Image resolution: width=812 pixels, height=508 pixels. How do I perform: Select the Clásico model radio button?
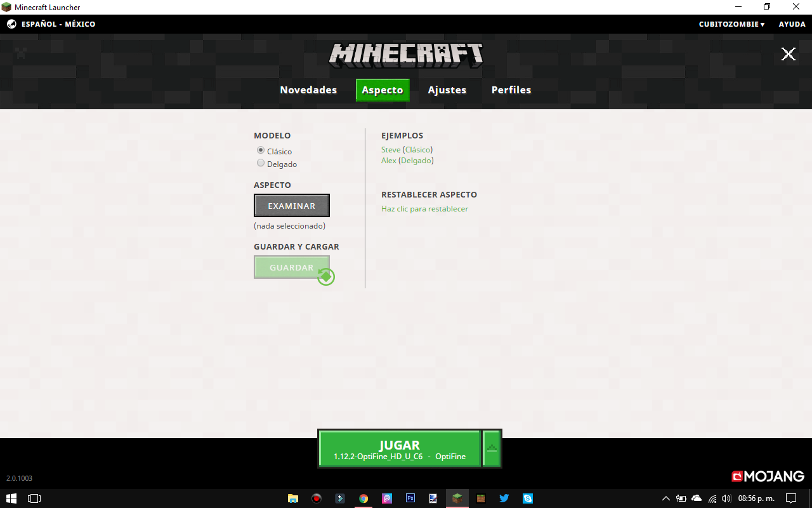coord(261,150)
